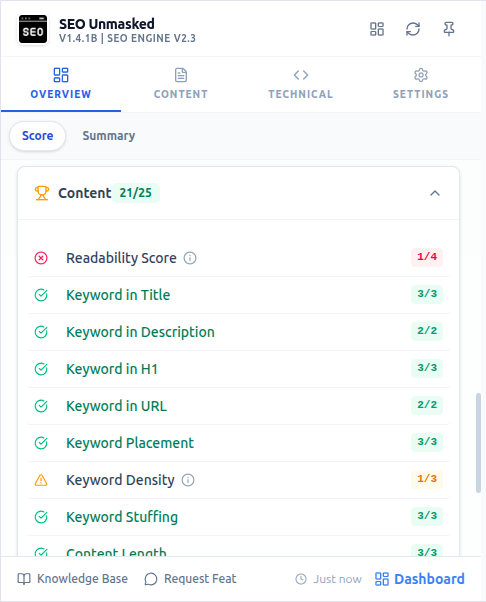
Task: Open the Knowledge Base link
Action: click(x=73, y=579)
